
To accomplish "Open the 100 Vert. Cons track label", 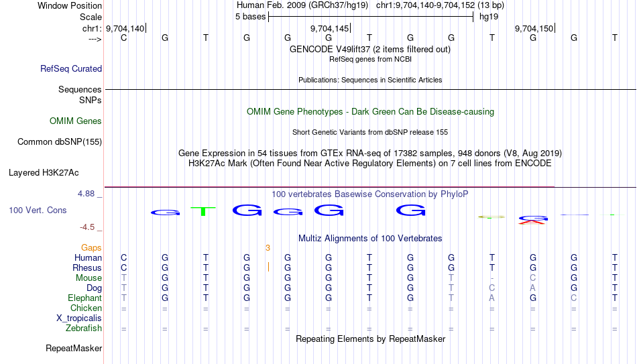I will coord(38,210).
